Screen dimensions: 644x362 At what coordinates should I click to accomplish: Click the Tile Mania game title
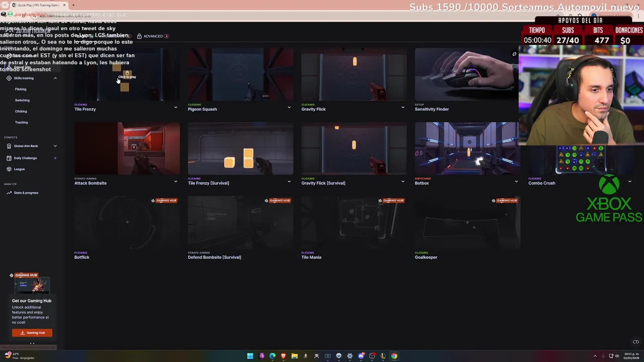pyautogui.click(x=311, y=257)
